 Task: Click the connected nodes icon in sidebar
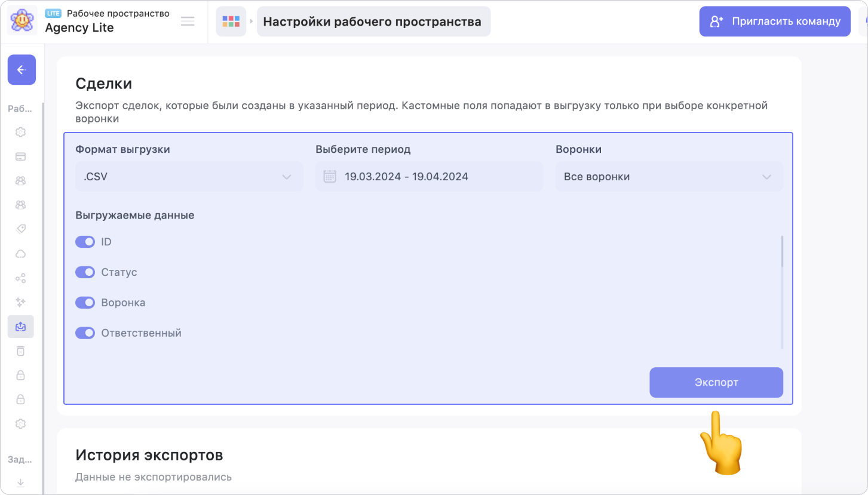pyautogui.click(x=20, y=278)
